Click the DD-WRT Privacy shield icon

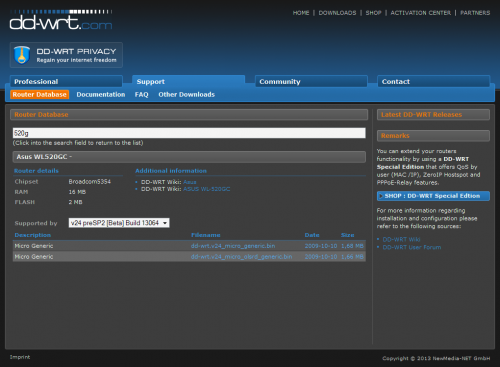pyautogui.click(x=22, y=55)
